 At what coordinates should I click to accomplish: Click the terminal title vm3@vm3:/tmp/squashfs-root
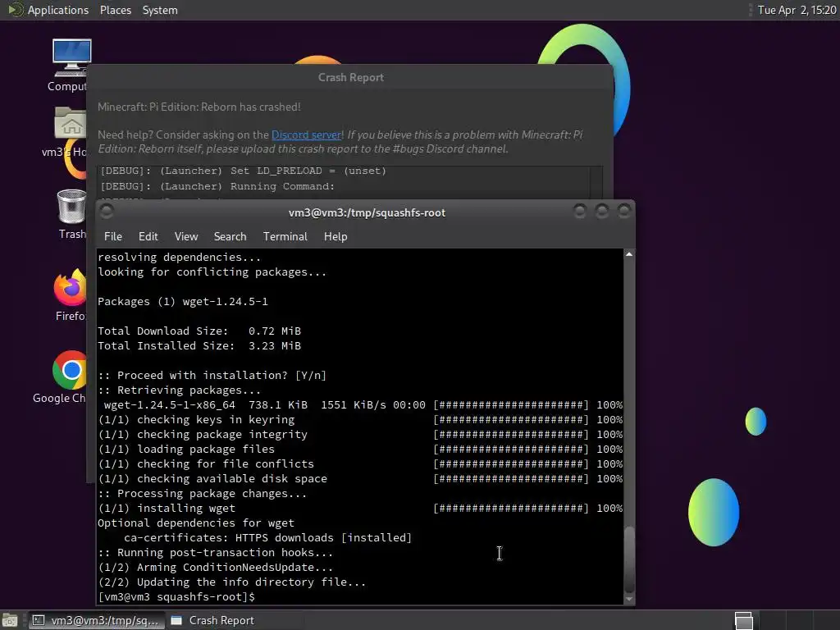pos(367,212)
